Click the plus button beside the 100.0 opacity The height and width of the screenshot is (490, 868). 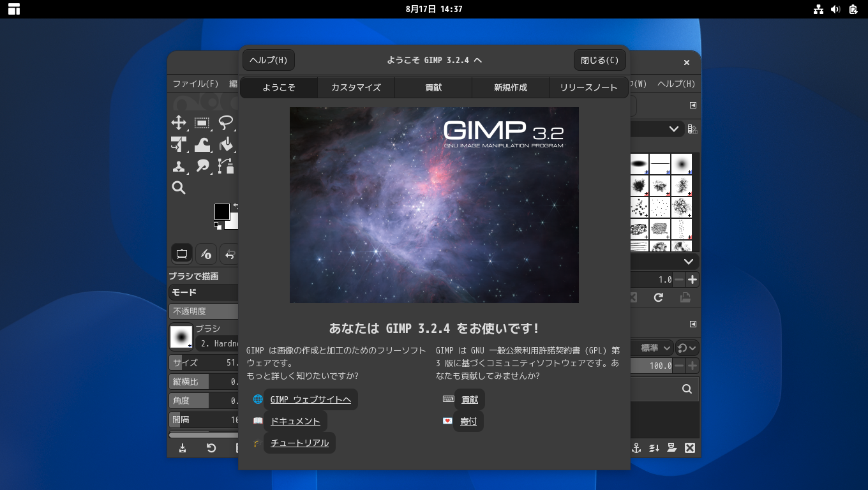pos(692,366)
